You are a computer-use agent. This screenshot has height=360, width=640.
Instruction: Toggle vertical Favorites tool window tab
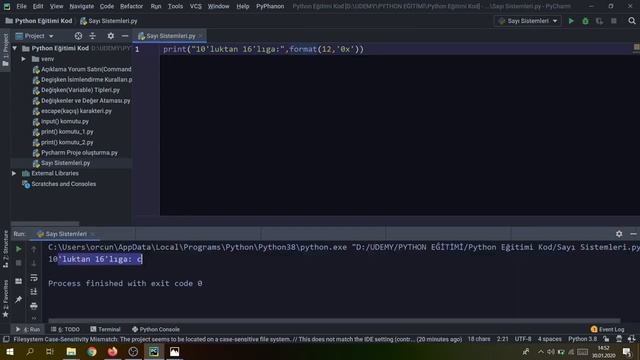click(x=5, y=298)
